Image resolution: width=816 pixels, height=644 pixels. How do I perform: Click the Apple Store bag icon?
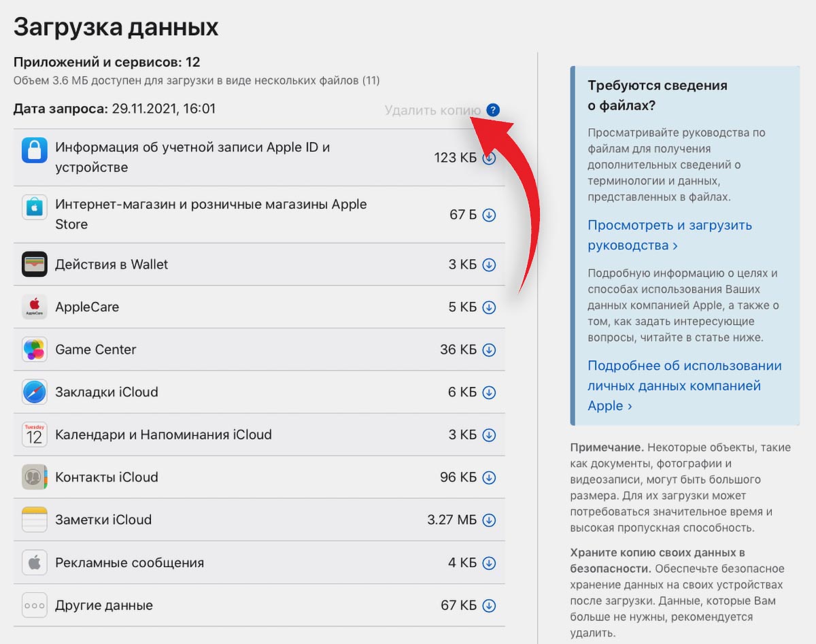coord(34,207)
